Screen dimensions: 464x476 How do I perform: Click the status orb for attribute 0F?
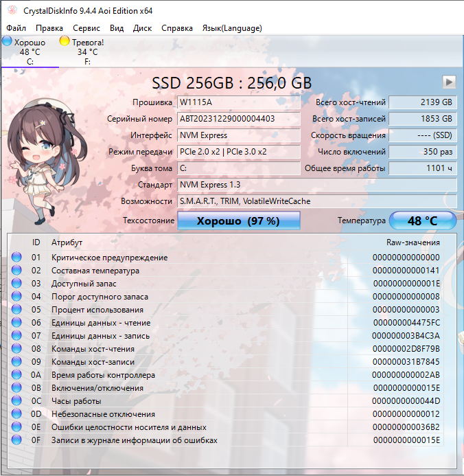click(x=16, y=440)
